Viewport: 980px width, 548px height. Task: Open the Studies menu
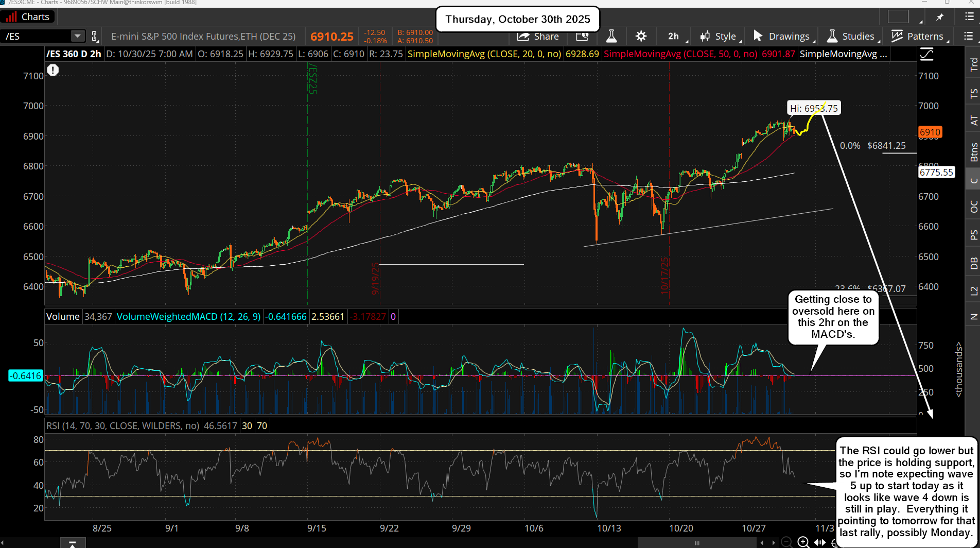point(851,37)
